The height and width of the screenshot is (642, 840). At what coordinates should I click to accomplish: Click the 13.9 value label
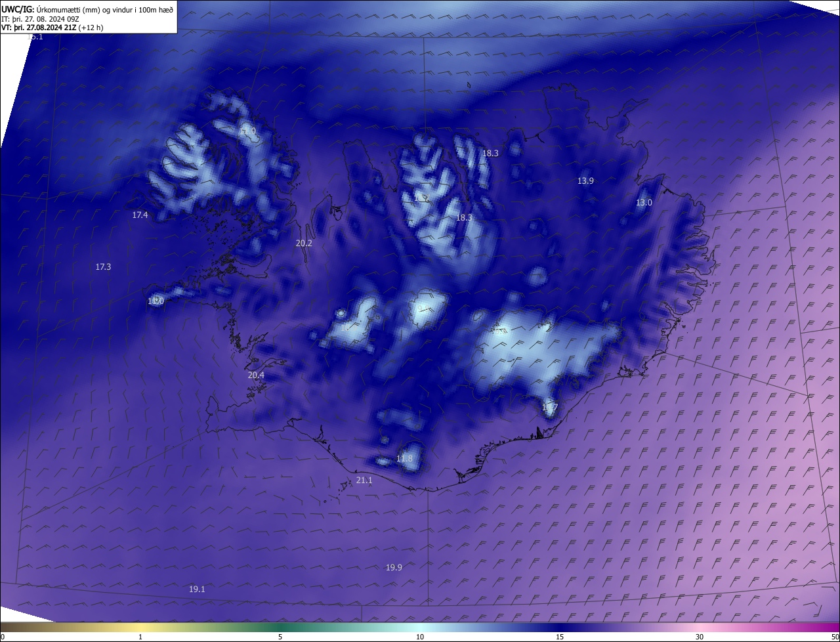585,181
